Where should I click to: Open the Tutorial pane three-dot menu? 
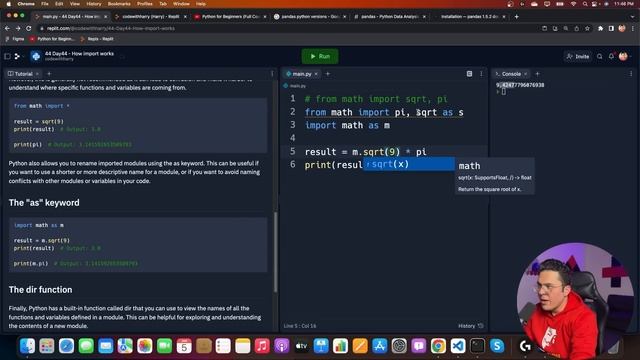point(272,74)
